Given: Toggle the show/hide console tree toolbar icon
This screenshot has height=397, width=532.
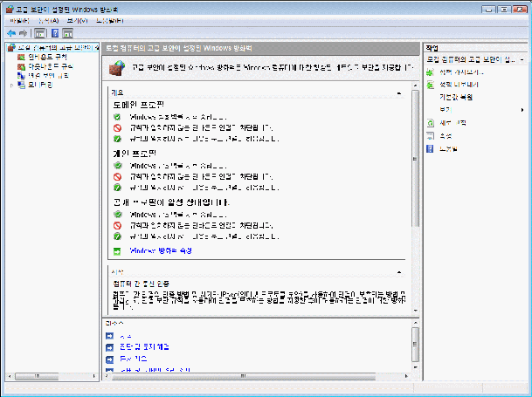Looking at the screenshot, I should 39,33.
